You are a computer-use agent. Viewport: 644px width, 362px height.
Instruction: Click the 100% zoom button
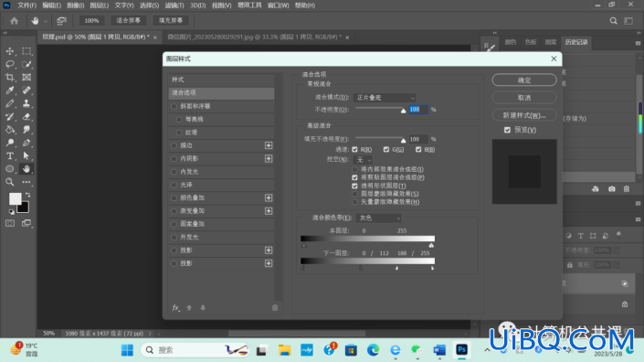pyautogui.click(x=91, y=20)
